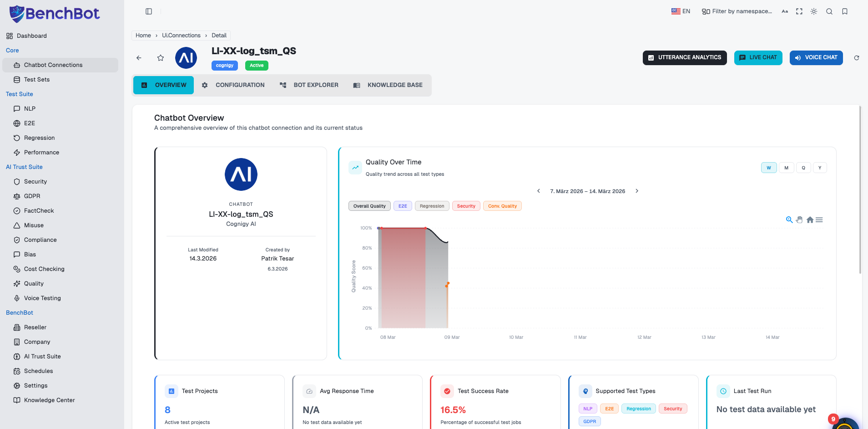Toggle the sidebar collapse icon
Image resolution: width=868 pixels, height=429 pixels.
(x=149, y=11)
